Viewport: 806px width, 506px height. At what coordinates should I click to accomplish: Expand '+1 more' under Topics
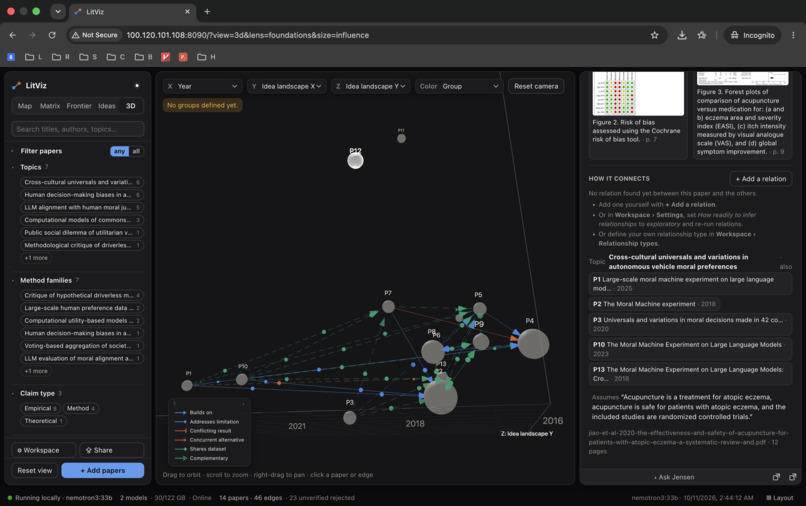(36, 258)
